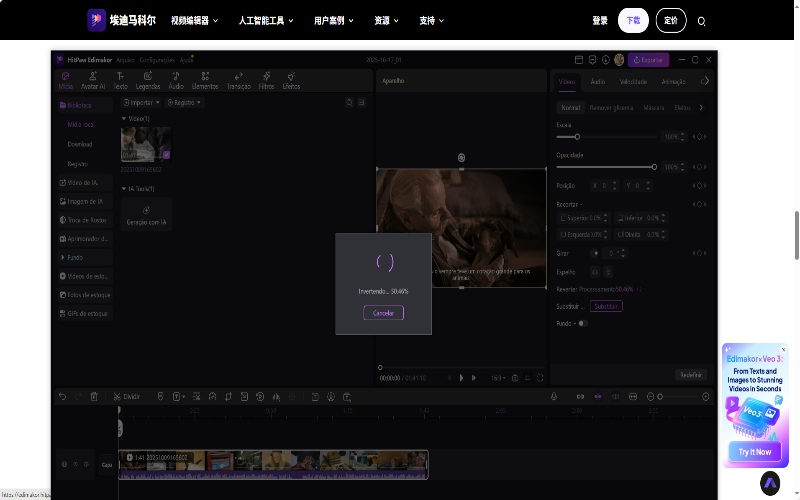800x500 pixels.
Task: Switch to the Velocidade tab
Action: tap(632, 81)
